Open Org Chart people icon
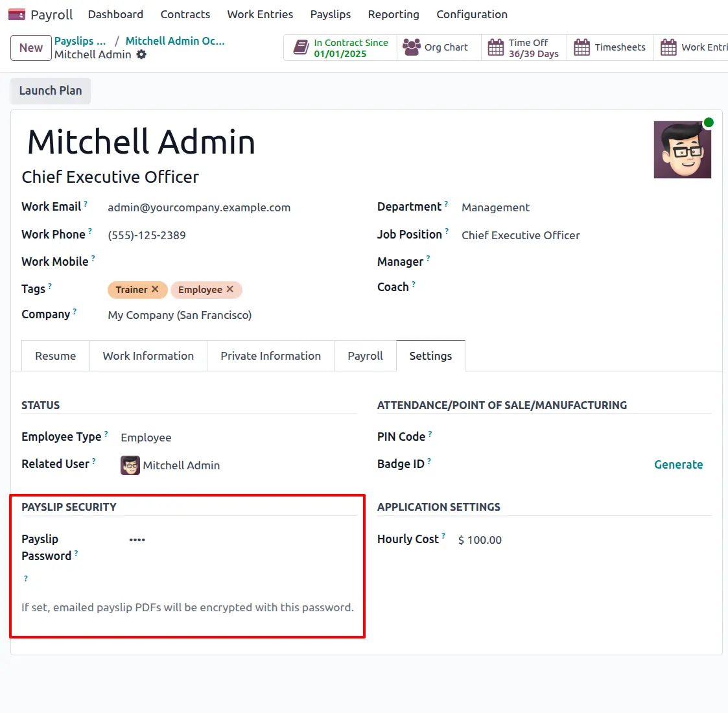The height and width of the screenshot is (713, 728). (412, 47)
